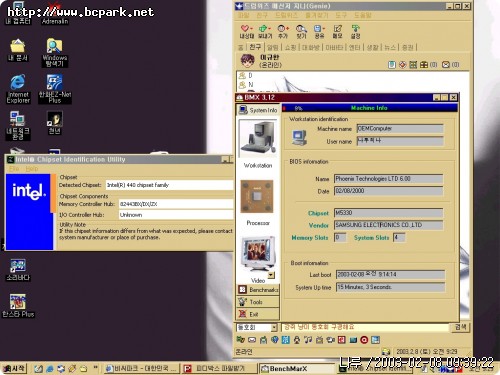Viewport: 500px width, 375px height.
Task: Click the System Up time field
Action: [x=390, y=287]
